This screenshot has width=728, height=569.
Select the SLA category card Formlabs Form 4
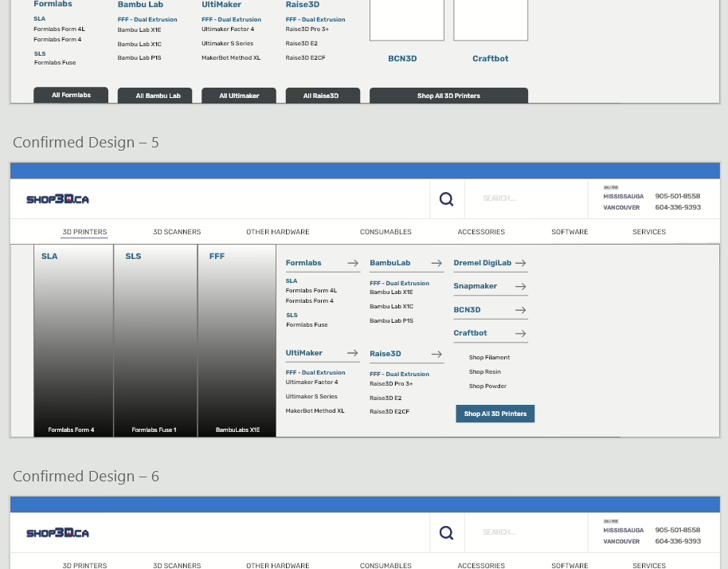pos(73,340)
